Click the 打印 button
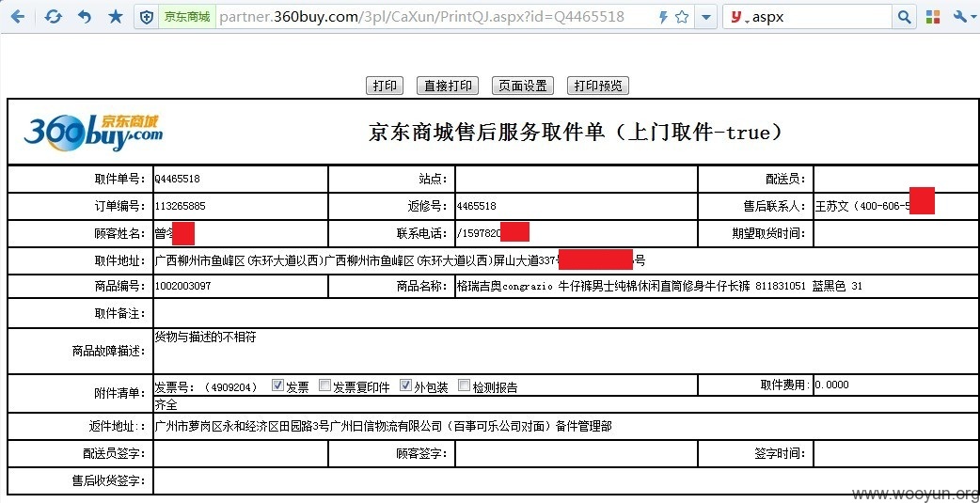This screenshot has width=980, height=503. coord(385,86)
